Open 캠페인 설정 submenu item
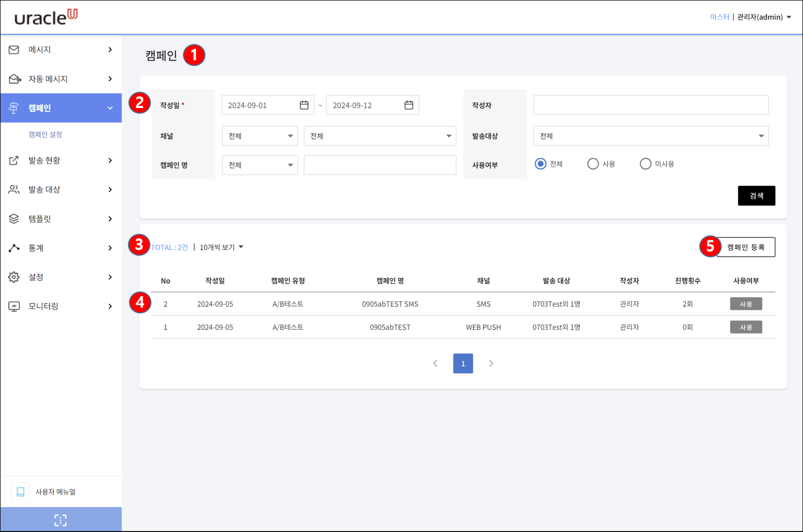803x532 pixels. [x=46, y=135]
